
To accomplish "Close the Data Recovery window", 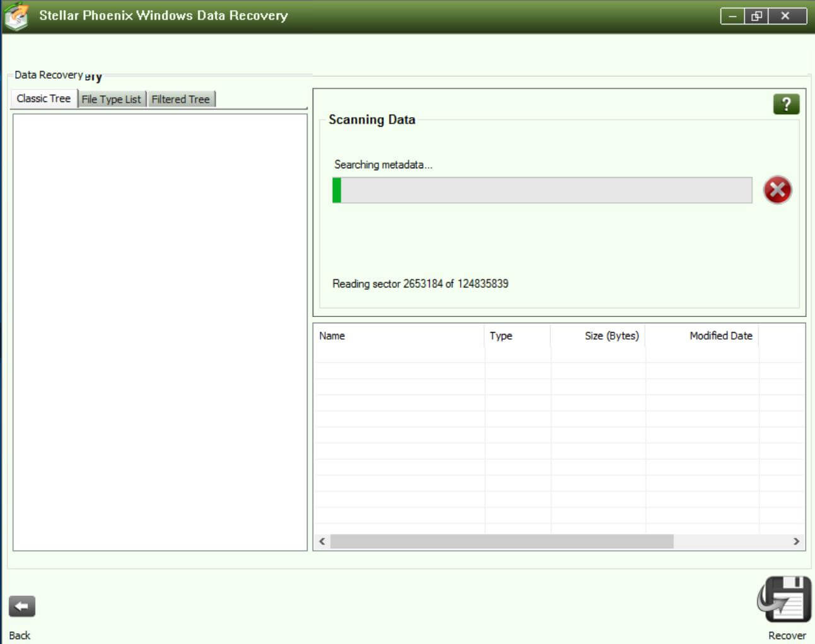I will pyautogui.click(x=785, y=16).
